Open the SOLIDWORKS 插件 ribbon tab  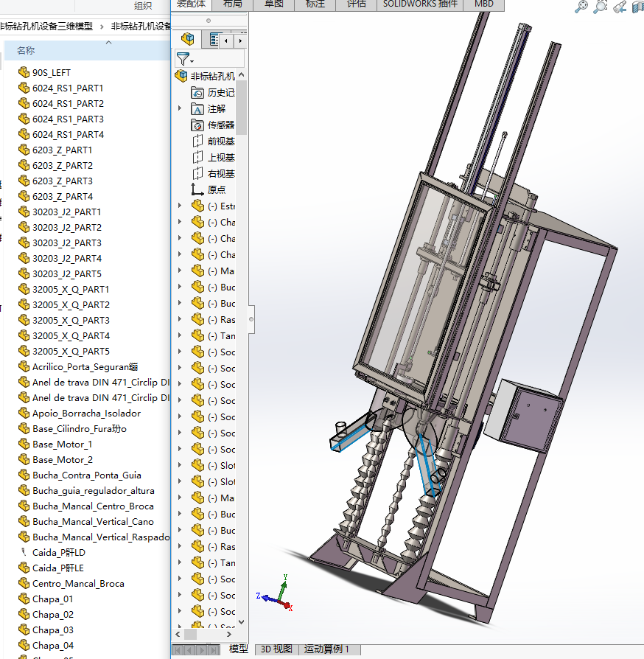click(420, 4)
